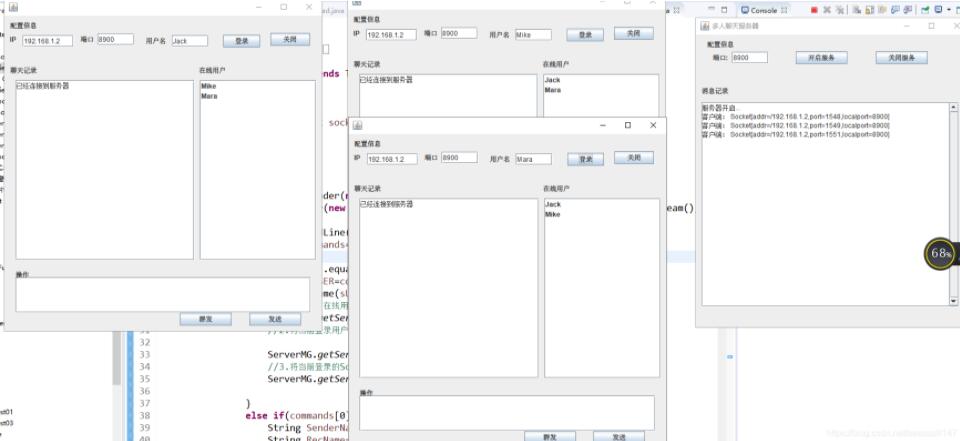This screenshot has height=441, width=960.
Task: Toggle show console on standard output change
Action: point(895,10)
